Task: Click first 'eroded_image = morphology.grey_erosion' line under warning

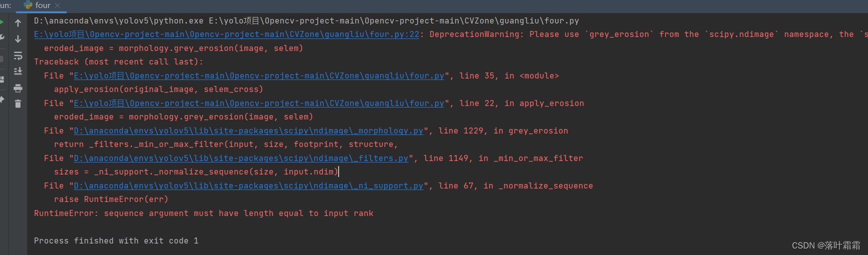Action: (x=174, y=48)
